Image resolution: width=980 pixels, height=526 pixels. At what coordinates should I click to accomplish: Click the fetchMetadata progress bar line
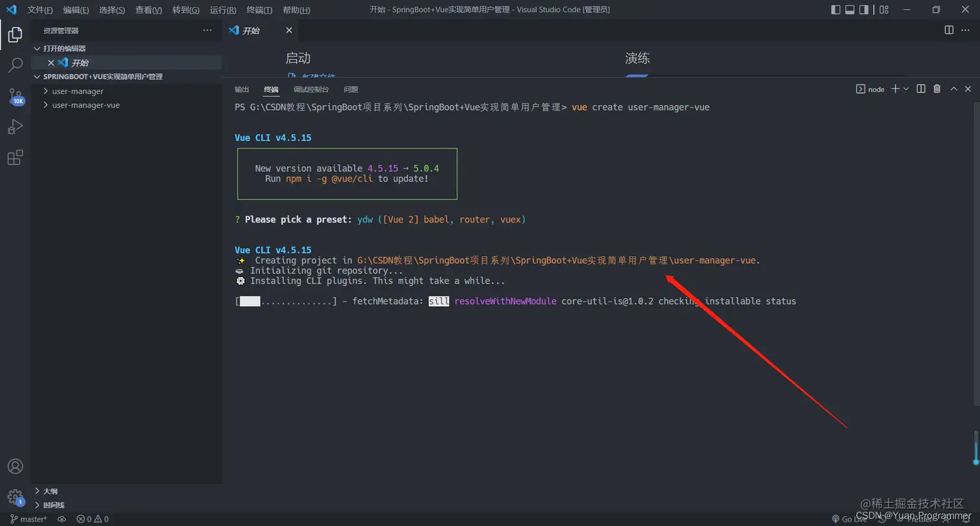515,302
